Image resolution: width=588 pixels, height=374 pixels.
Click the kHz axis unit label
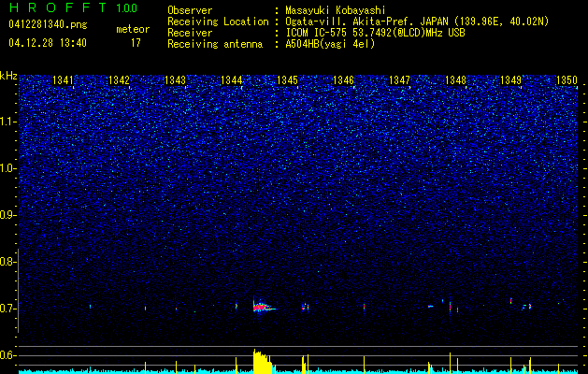pyautogui.click(x=8, y=76)
